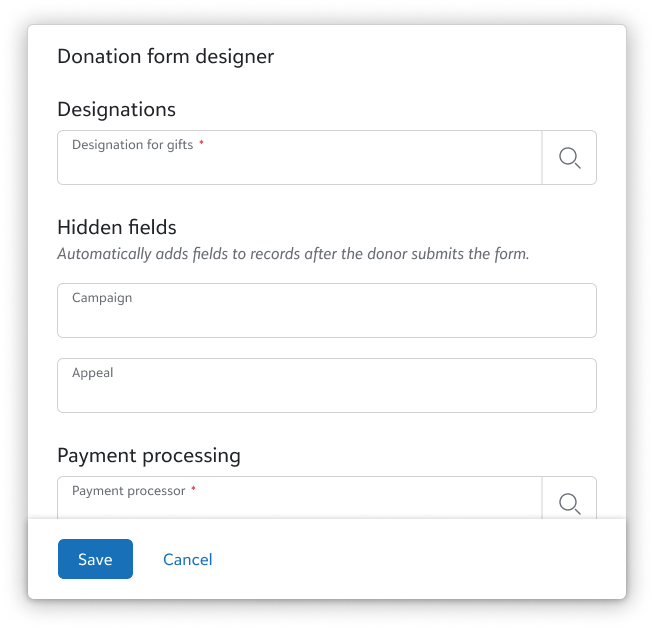Open the Designation for gifts search
Image resolution: width=654 pixels, height=629 pixels.
pos(569,158)
